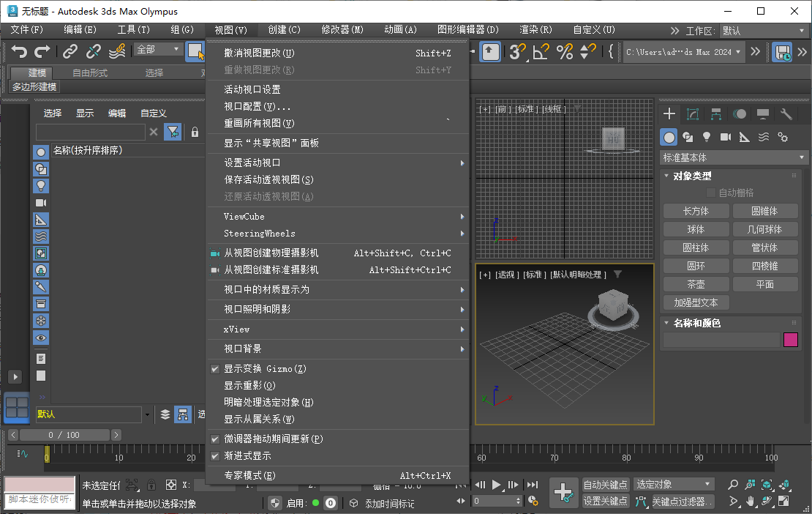
Task: Open the Utilities wrench panel tab
Action: pyautogui.click(x=786, y=113)
